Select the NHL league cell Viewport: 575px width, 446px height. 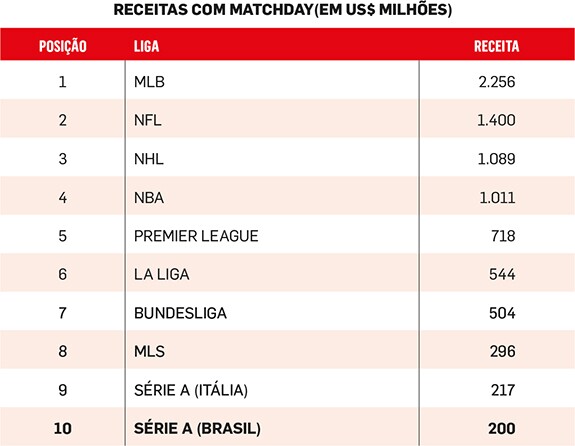pyautogui.click(x=149, y=159)
